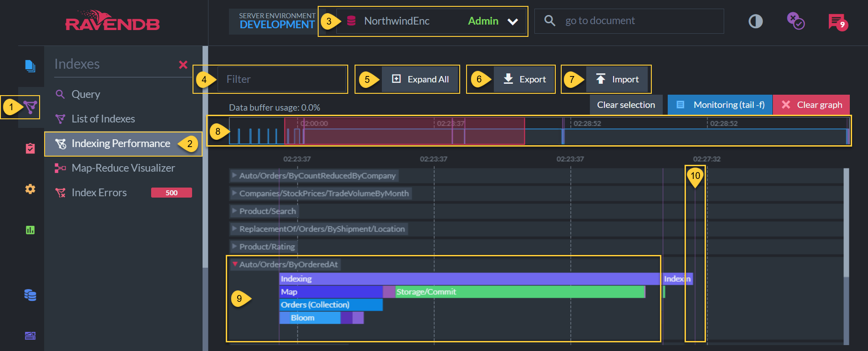Viewport: 868px width, 351px height.
Task: Collapse Auto/Orders/ByOrderedAt index track
Action: [285, 265]
